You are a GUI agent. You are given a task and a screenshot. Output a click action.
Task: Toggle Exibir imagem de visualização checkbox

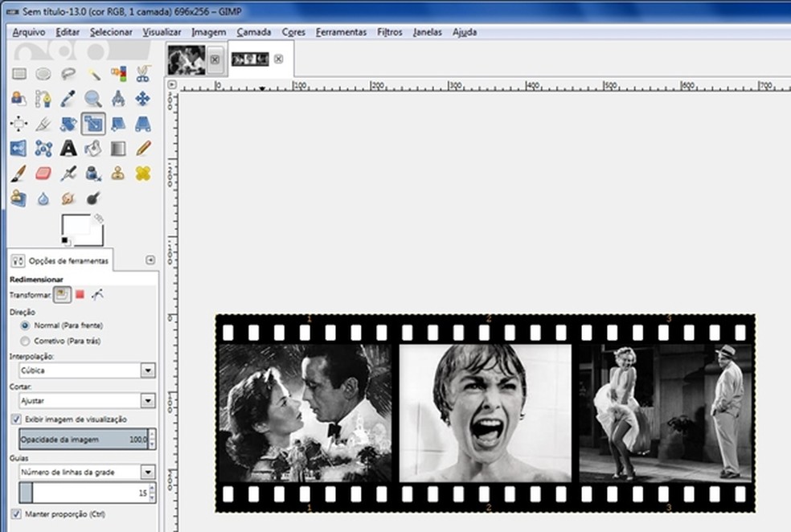click(16, 419)
